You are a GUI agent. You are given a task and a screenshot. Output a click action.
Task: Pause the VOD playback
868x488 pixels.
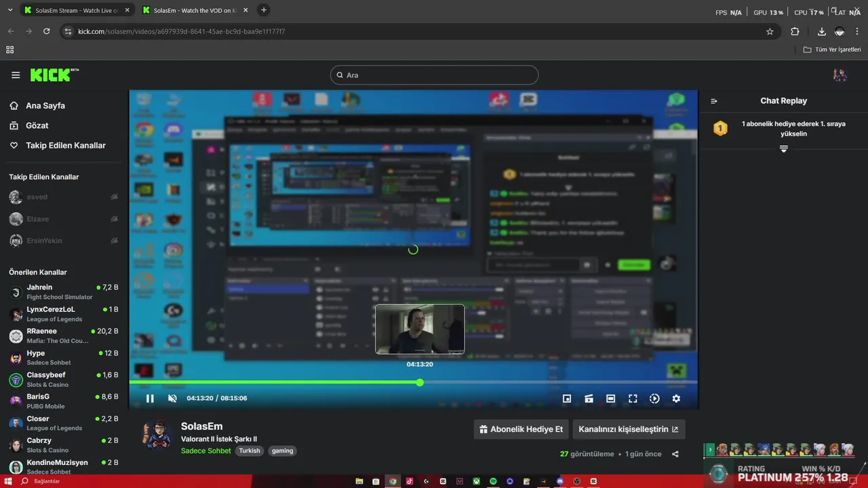(150, 399)
